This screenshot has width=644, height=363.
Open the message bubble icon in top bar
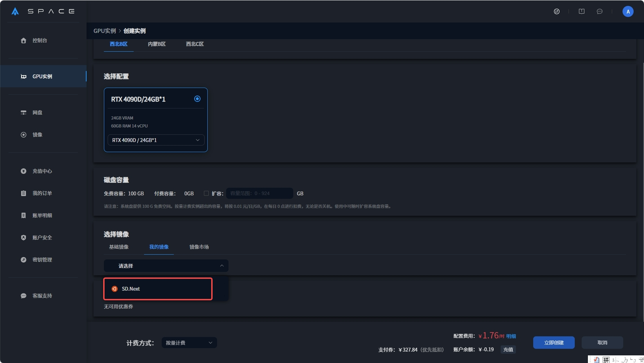600,11
